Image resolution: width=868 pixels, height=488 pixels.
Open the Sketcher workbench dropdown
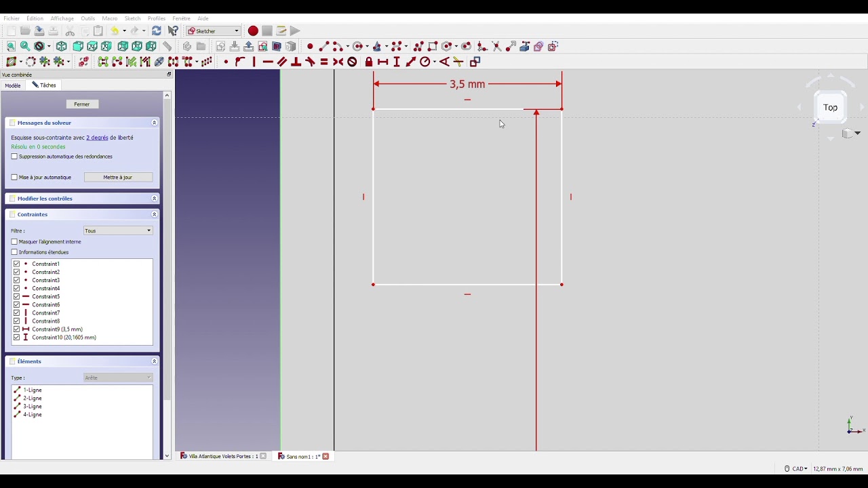[x=214, y=31]
